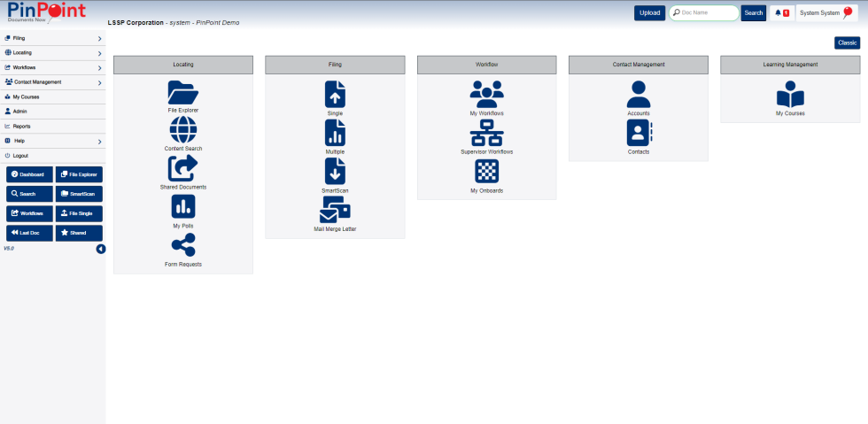868x424 pixels.
Task: Click the Form Requests share icon
Action: coord(183,245)
